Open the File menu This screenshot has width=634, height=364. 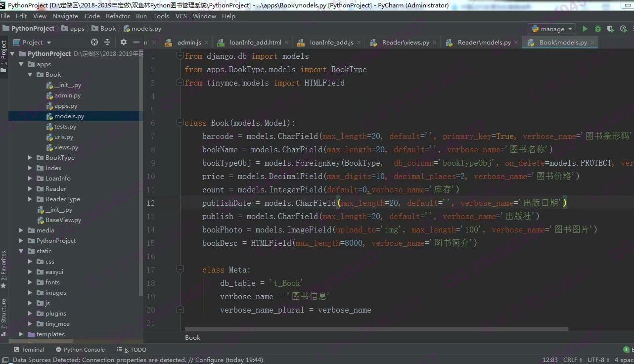point(5,16)
